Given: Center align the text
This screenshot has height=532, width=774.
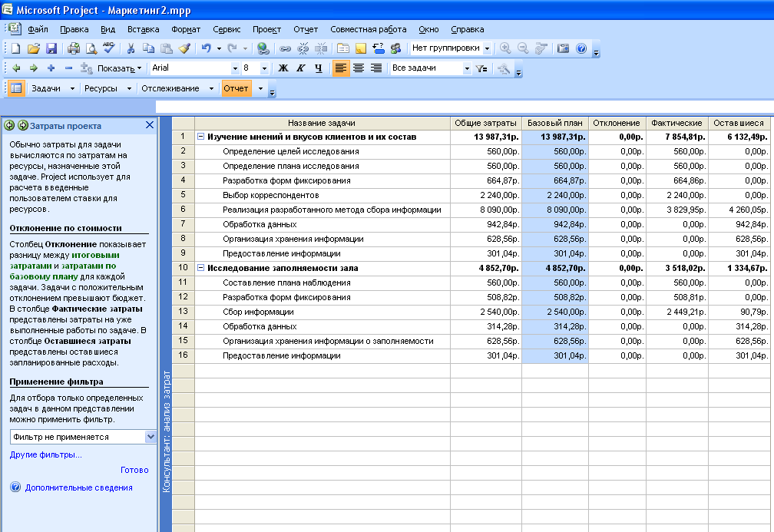Looking at the screenshot, I should [359, 68].
